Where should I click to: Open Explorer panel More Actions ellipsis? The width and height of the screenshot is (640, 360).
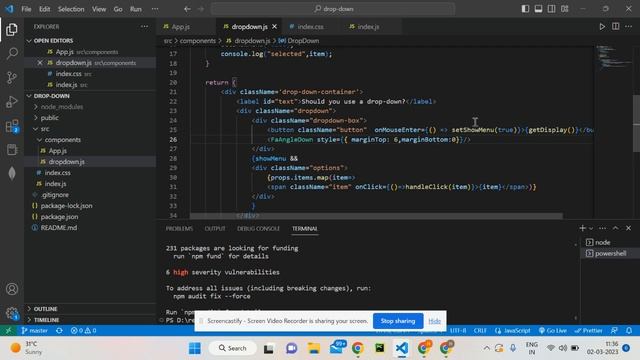[x=144, y=27]
